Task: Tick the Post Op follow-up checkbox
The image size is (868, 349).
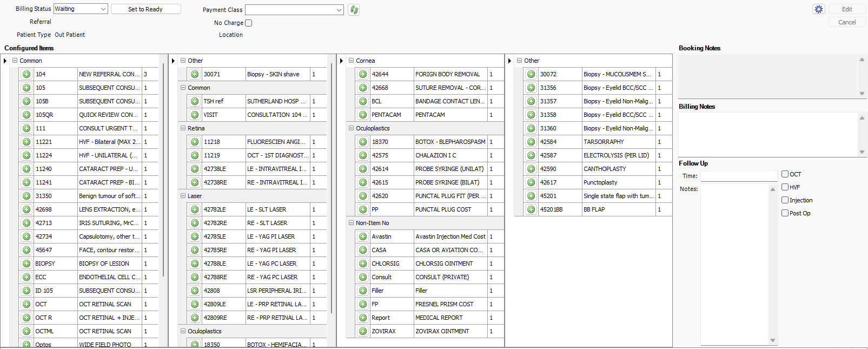Action: tap(785, 213)
